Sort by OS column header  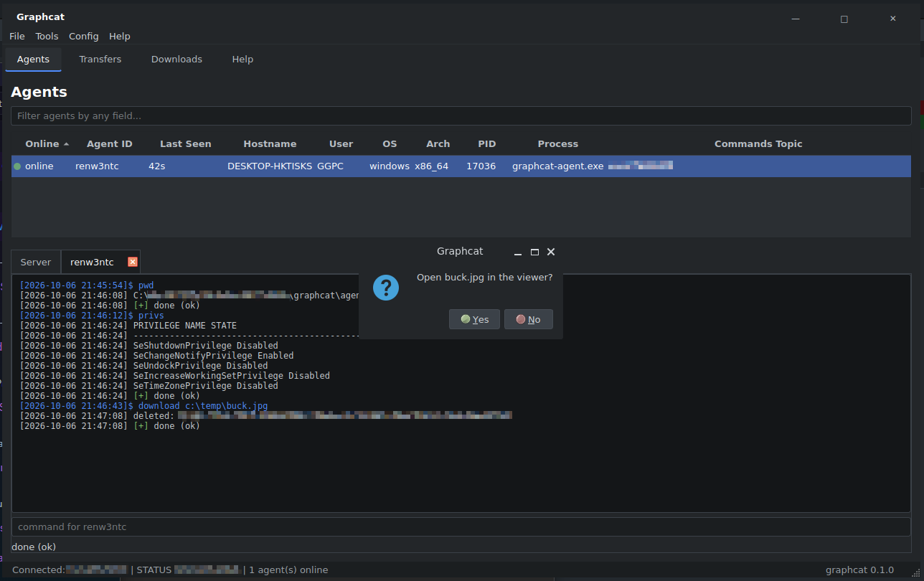tap(390, 144)
